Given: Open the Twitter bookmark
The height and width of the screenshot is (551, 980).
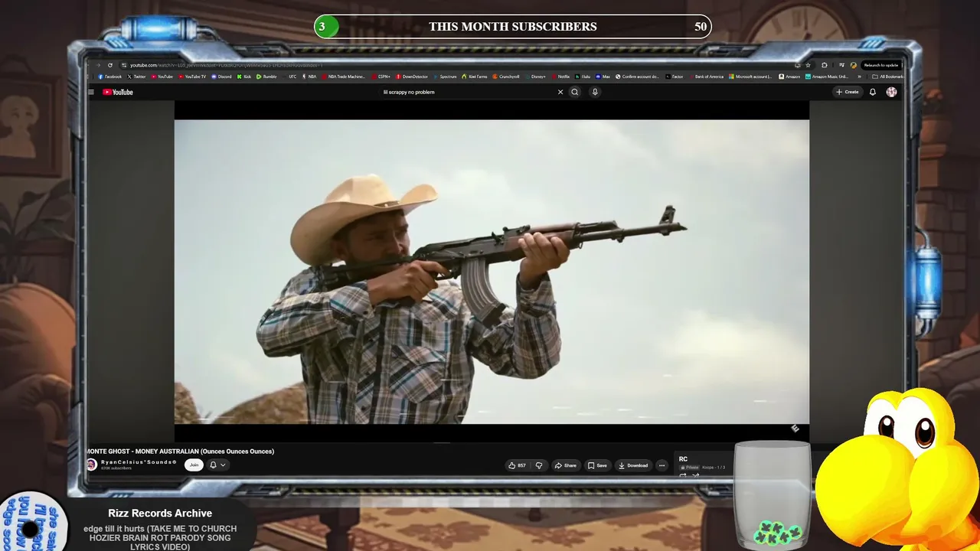Looking at the screenshot, I should [x=137, y=77].
